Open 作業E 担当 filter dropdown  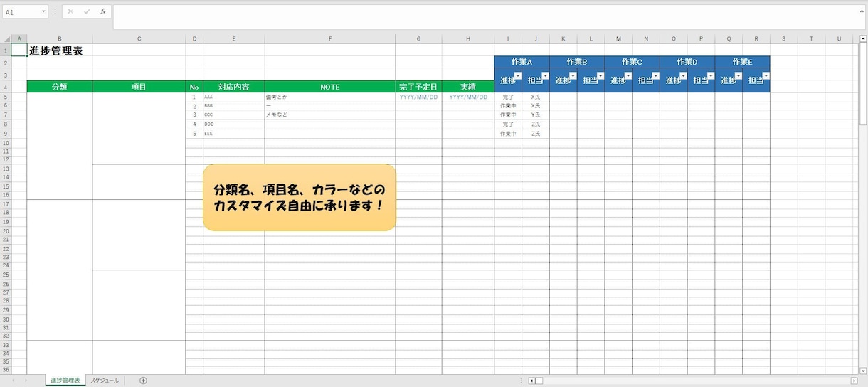[x=766, y=75]
